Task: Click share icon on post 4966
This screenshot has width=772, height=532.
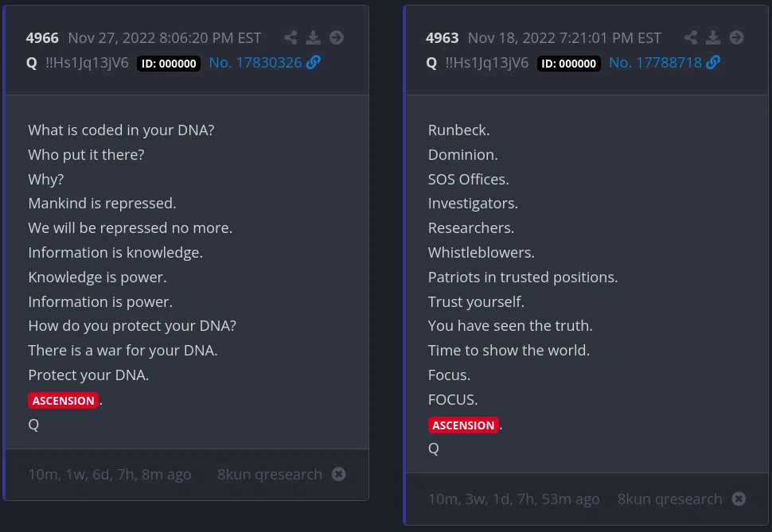Action: click(x=290, y=37)
